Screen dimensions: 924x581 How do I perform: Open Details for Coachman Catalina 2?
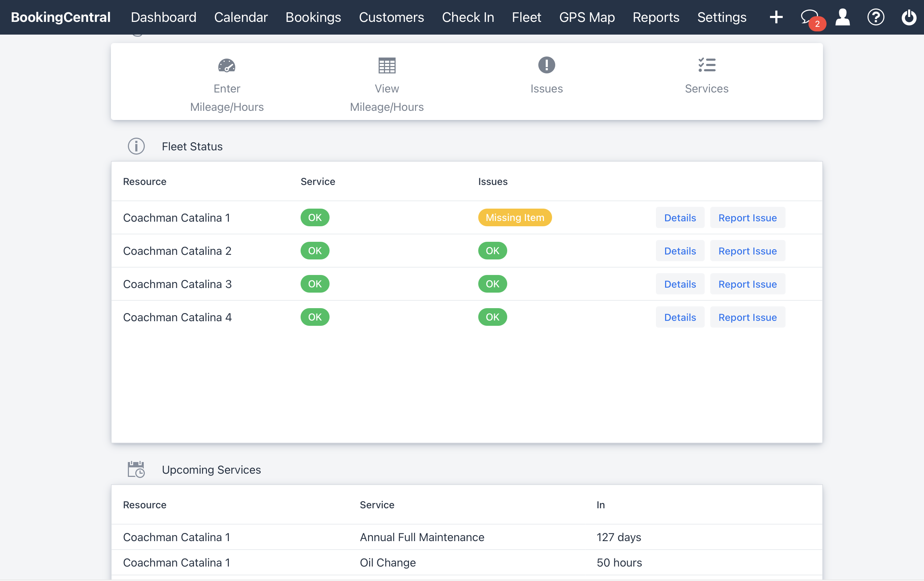[680, 251]
